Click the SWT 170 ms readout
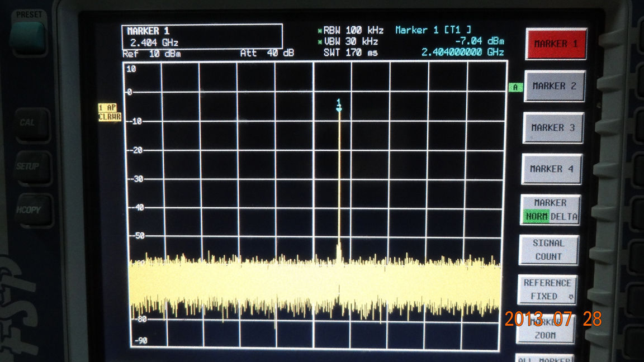Viewport: 644px width, 362px height. pos(351,53)
